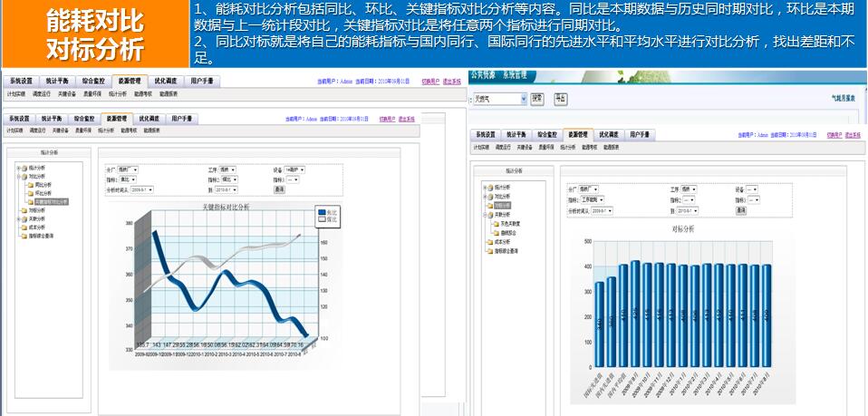Click the 同比分析 folder icon in tree
The width and height of the screenshot is (868, 416).
(x=30, y=184)
